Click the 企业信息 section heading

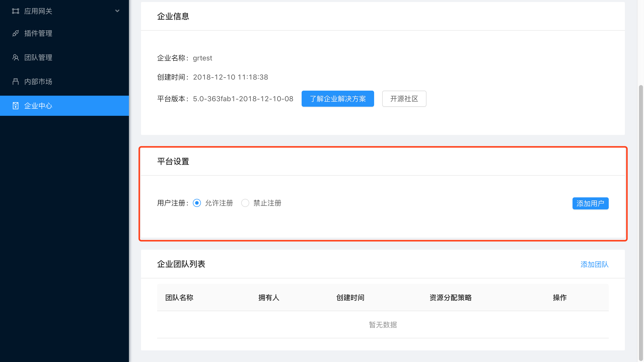tap(173, 16)
